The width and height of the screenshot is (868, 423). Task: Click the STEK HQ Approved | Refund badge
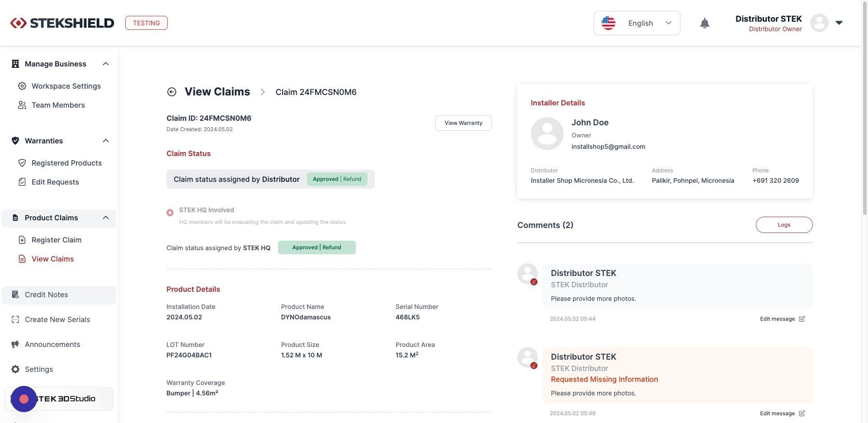[x=316, y=247]
